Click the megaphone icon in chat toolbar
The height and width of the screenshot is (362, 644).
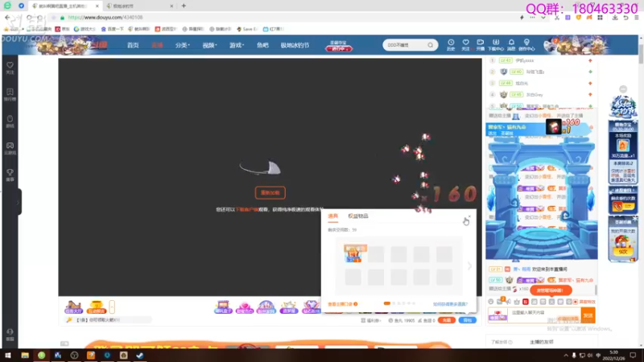[x=509, y=302]
